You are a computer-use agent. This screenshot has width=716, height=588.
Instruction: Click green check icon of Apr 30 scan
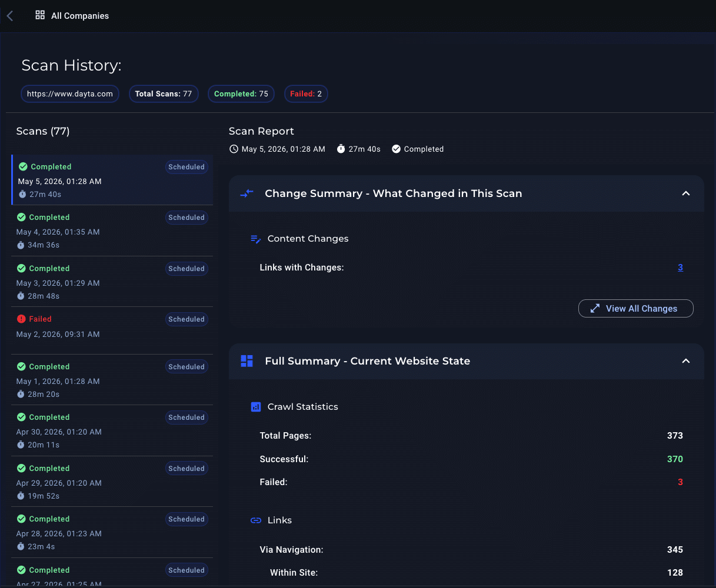coord(21,417)
